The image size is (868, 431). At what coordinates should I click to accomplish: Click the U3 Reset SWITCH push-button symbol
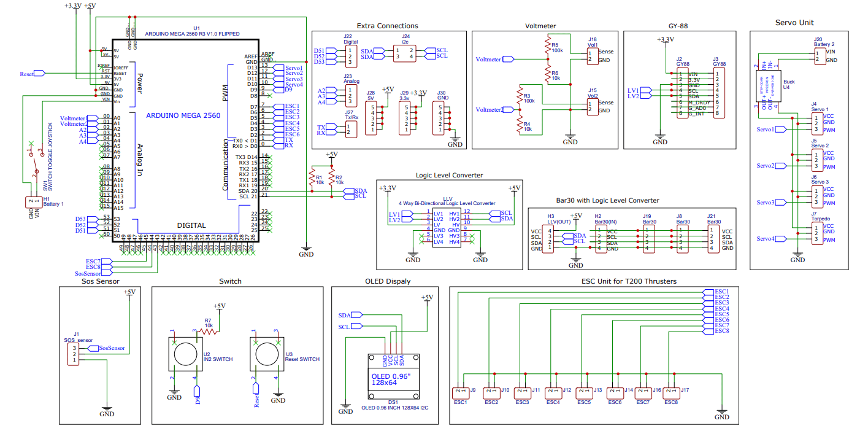click(266, 354)
